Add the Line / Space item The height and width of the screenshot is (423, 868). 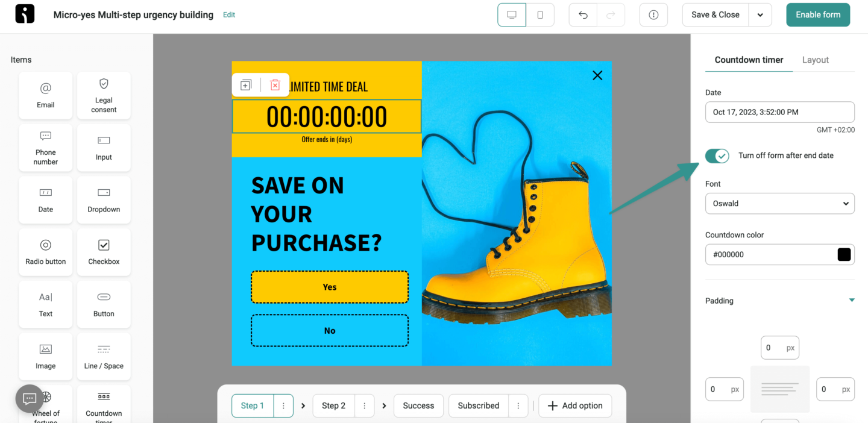click(x=104, y=356)
